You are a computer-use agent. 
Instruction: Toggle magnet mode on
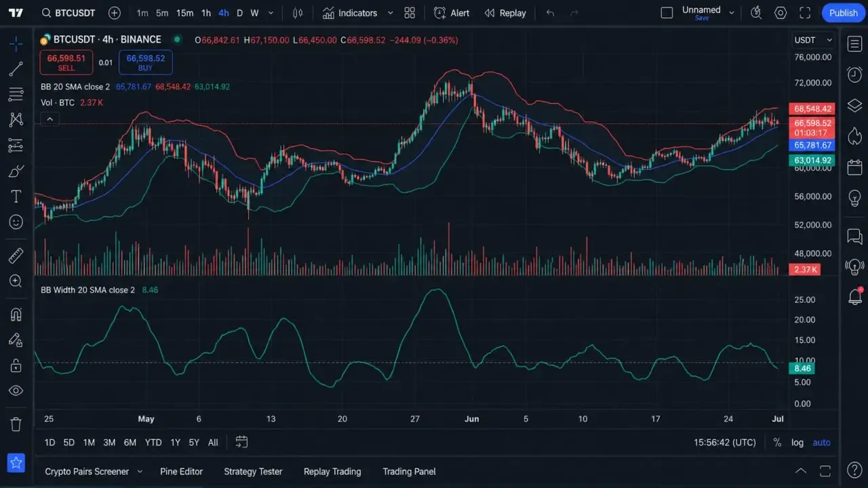point(16,314)
